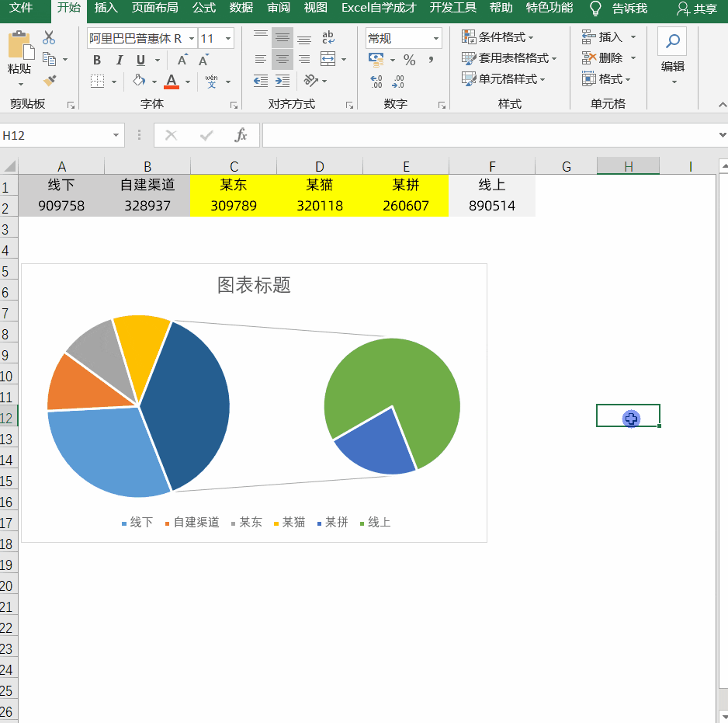Click in the formula bar input
Viewport: 728px width, 723px height.
[x=490, y=135]
